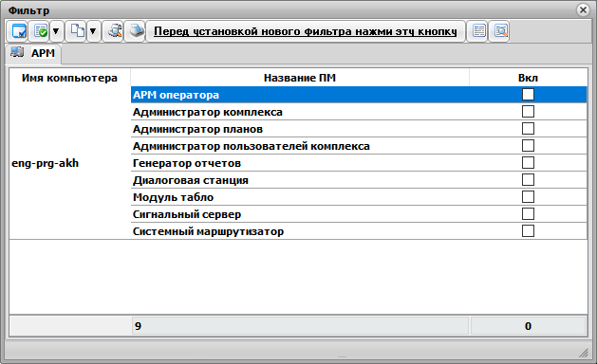Image resolution: width=597 pixels, height=364 pixels.
Task: Enable checkbox for АРМ оператора
Action: click(528, 94)
